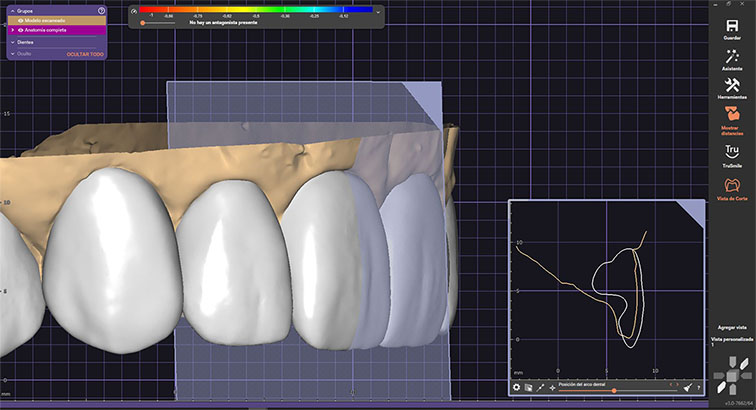Click the Guardar save icon
The height and width of the screenshot is (410, 756).
pyautogui.click(x=732, y=26)
